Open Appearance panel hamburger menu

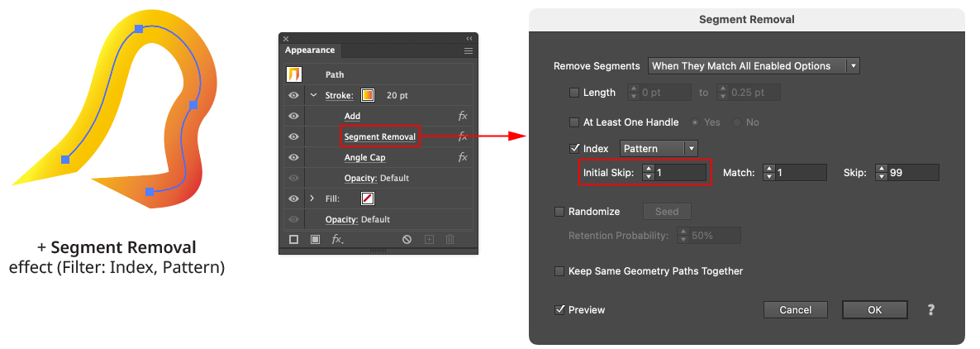469,50
